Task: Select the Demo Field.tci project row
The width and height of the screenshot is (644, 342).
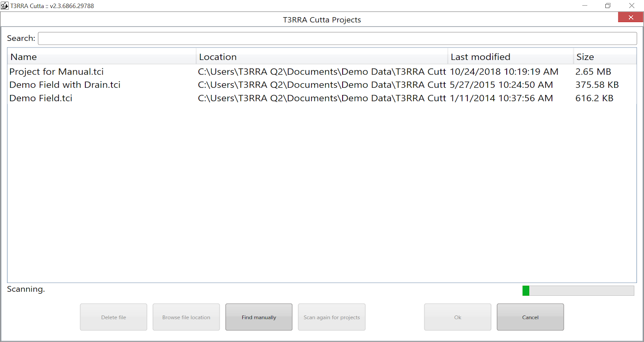Action: pos(322,98)
